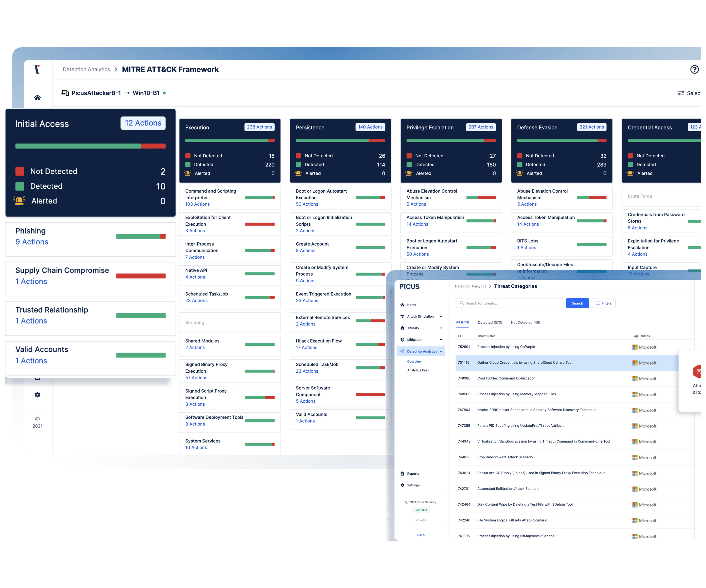This screenshot has width=706, height=588.
Task: Open the EULA link
Action: 421,535
